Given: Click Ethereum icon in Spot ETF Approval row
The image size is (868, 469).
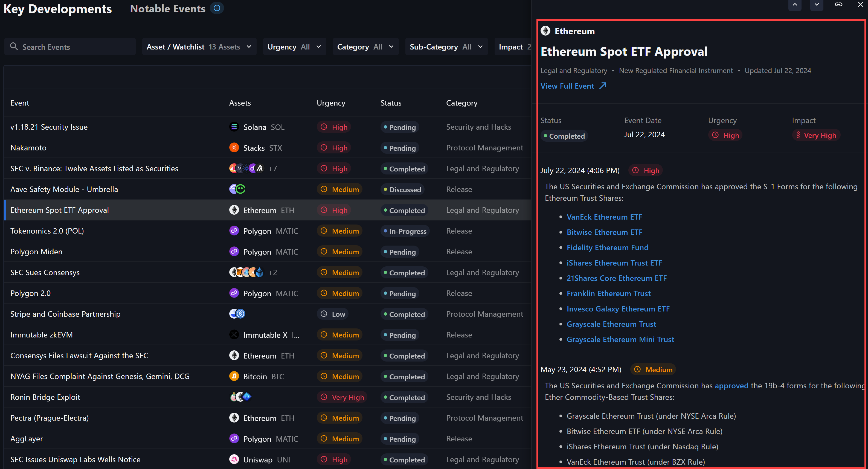Looking at the screenshot, I should coord(234,210).
